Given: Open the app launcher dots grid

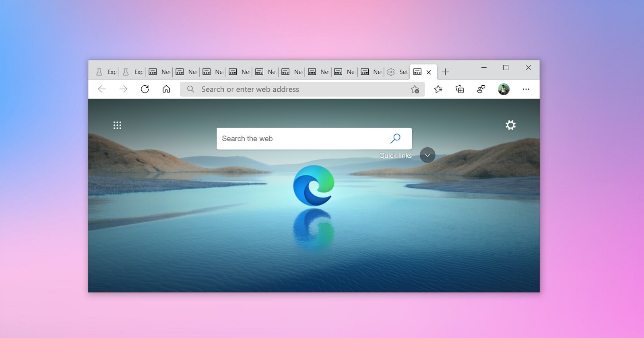Looking at the screenshot, I should [117, 125].
